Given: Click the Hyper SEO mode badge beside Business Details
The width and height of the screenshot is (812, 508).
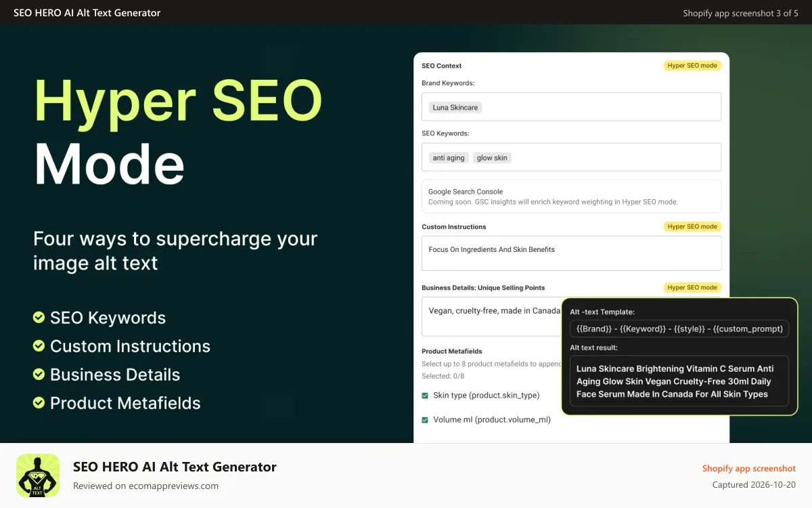Looking at the screenshot, I should 692,287.
